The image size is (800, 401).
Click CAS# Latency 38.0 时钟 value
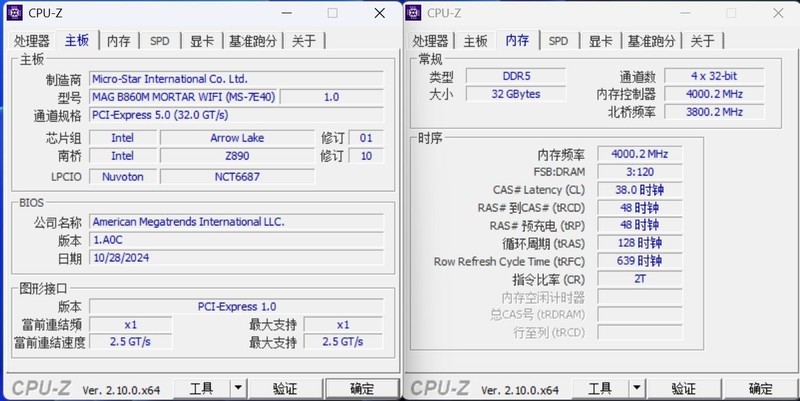pos(640,190)
